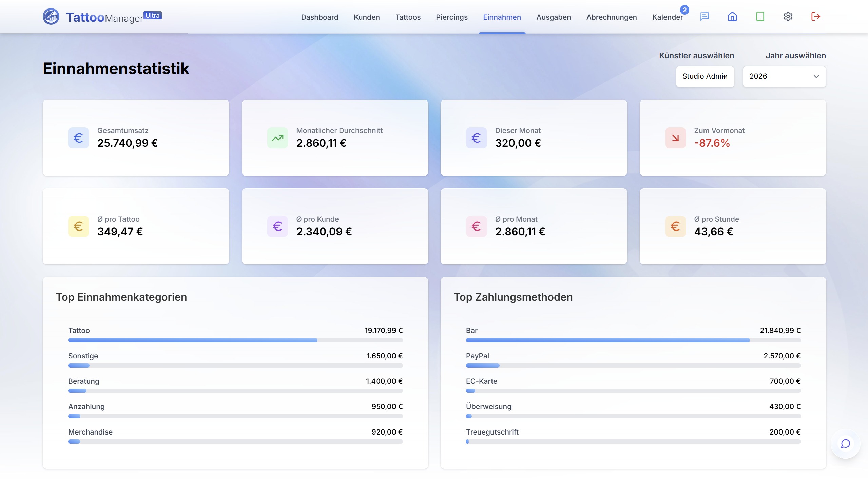Click the PayPal amount 2.570,00 €
Viewport: 868px width, 479px height.
click(782, 356)
